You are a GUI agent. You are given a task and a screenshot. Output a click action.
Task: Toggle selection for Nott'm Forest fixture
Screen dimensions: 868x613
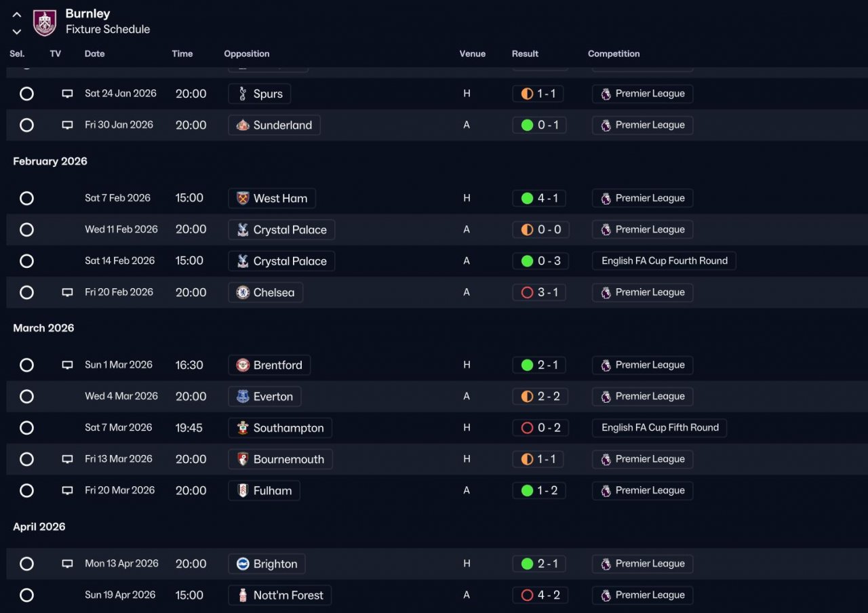click(x=26, y=595)
